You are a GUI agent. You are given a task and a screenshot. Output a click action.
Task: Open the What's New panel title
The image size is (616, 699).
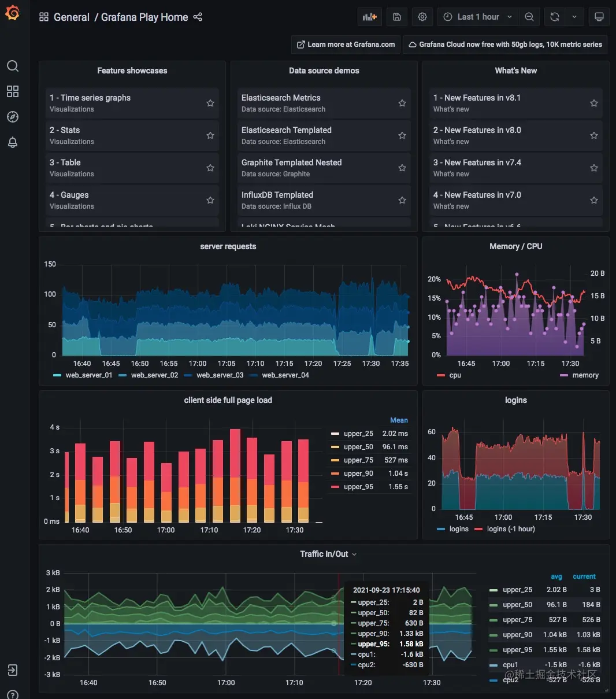pos(516,71)
